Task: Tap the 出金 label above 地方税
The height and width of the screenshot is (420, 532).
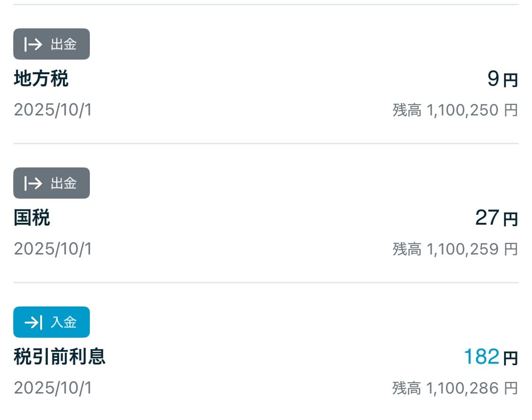Action: click(63, 44)
